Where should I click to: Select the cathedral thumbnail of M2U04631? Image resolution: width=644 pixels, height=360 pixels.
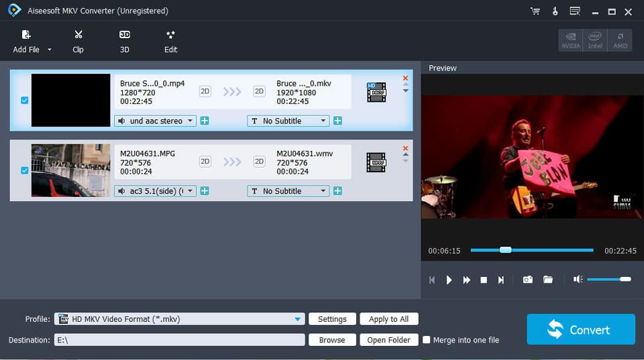point(70,170)
